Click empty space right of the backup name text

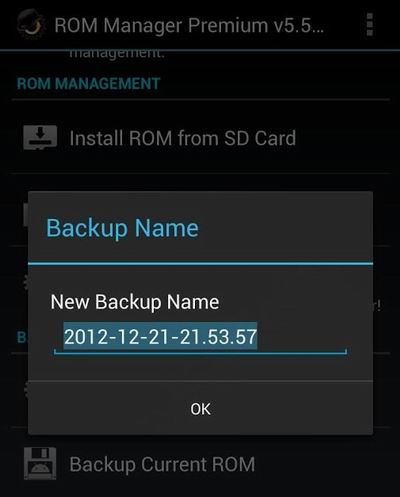click(x=302, y=336)
